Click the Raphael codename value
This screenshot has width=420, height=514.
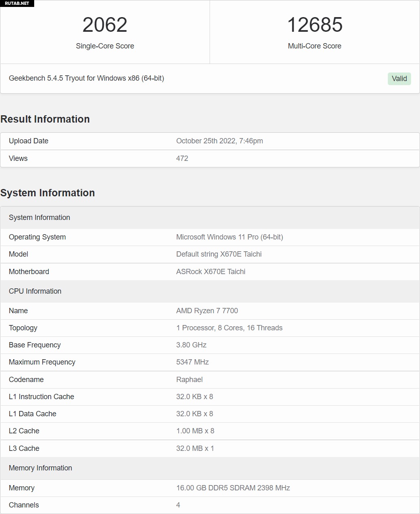click(189, 380)
